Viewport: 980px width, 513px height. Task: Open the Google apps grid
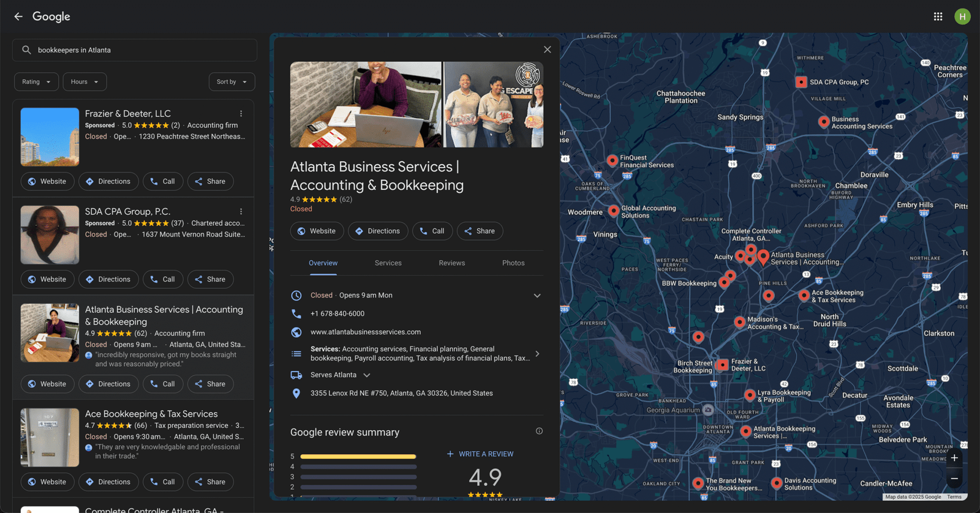pyautogui.click(x=938, y=17)
